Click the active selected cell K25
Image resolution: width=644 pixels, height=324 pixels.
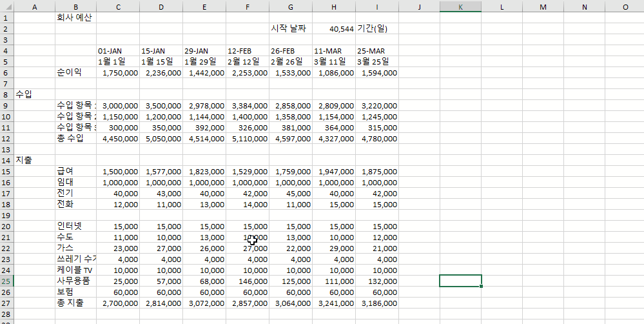point(460,281)
